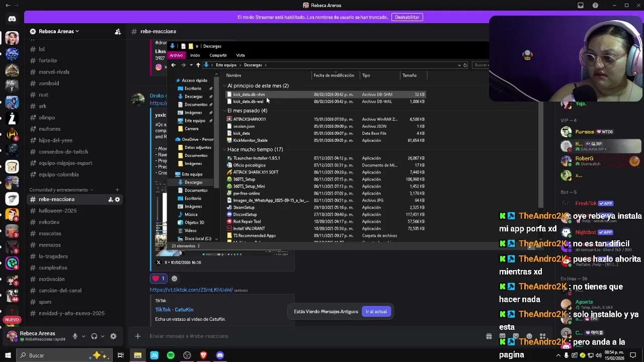Viewport: 644px width, 362px height.
Task: Collapse 'Comunidad y entretenimiento' category
Action: click(x=61, y=190)
